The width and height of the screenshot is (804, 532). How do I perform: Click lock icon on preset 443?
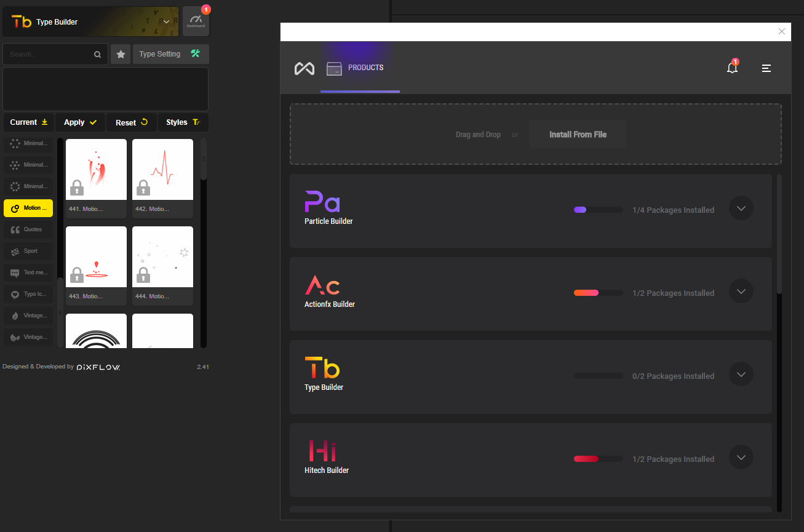[76, 274]
